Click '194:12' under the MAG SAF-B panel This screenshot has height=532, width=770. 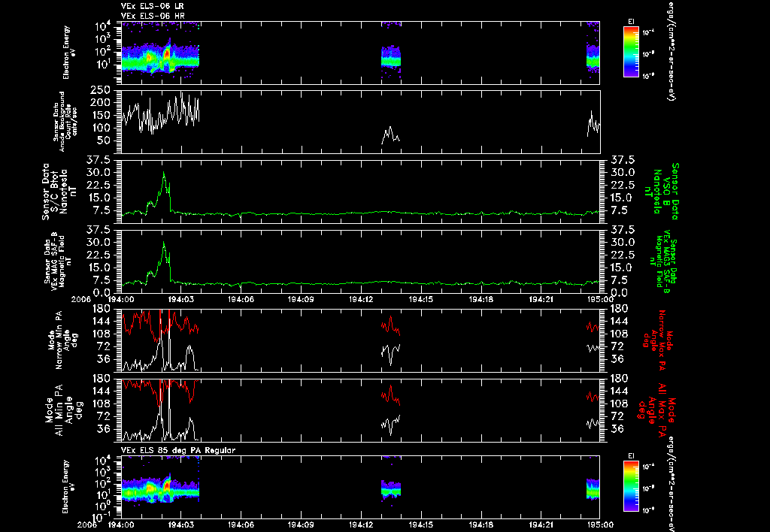point(362,299)
